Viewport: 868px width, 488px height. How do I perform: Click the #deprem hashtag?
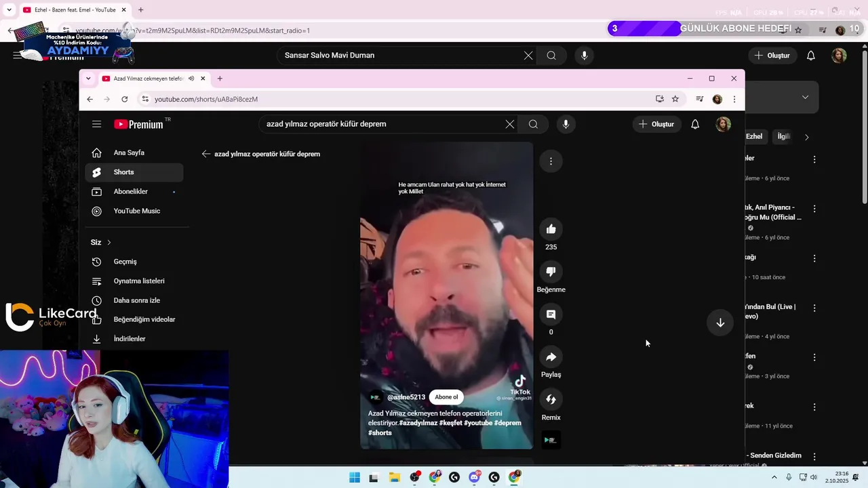507,423
